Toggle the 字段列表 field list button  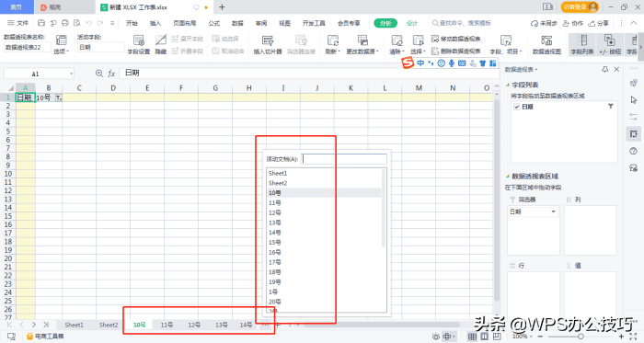click(582, 44)
